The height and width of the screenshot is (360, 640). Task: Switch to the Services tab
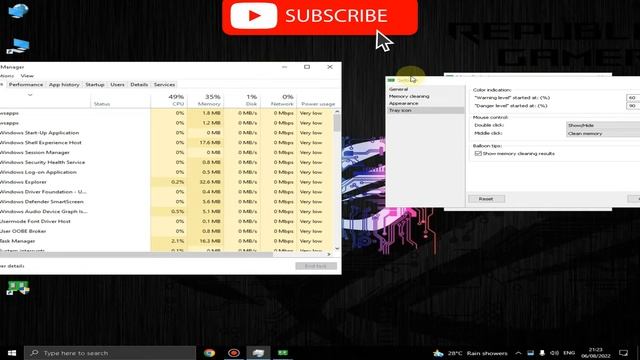(164, 84)
